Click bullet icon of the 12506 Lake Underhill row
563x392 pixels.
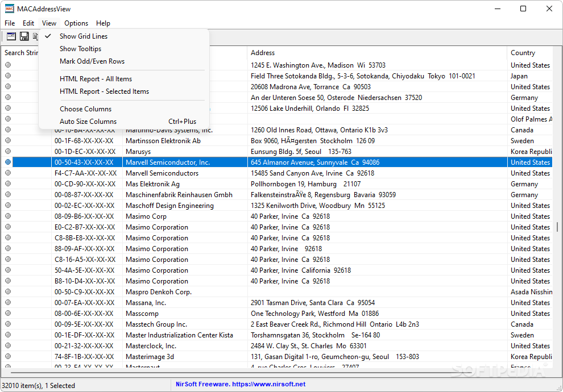coord(8,108)
